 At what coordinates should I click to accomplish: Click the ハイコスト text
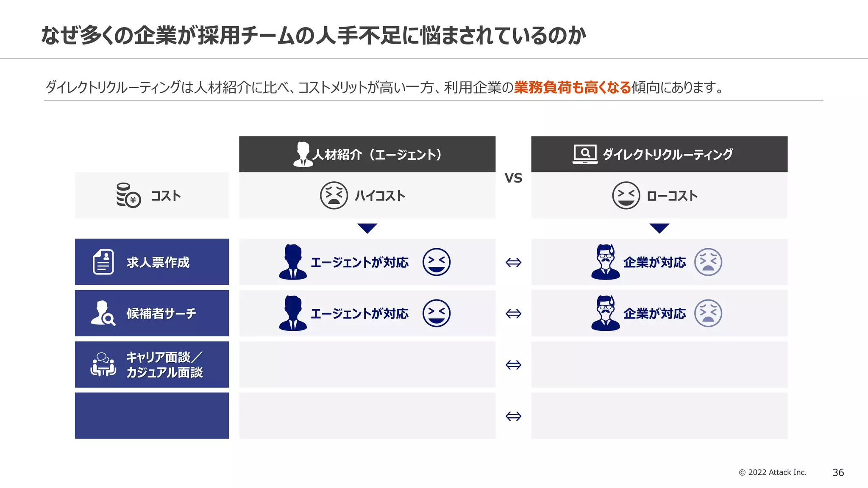[x=380, y=196]
